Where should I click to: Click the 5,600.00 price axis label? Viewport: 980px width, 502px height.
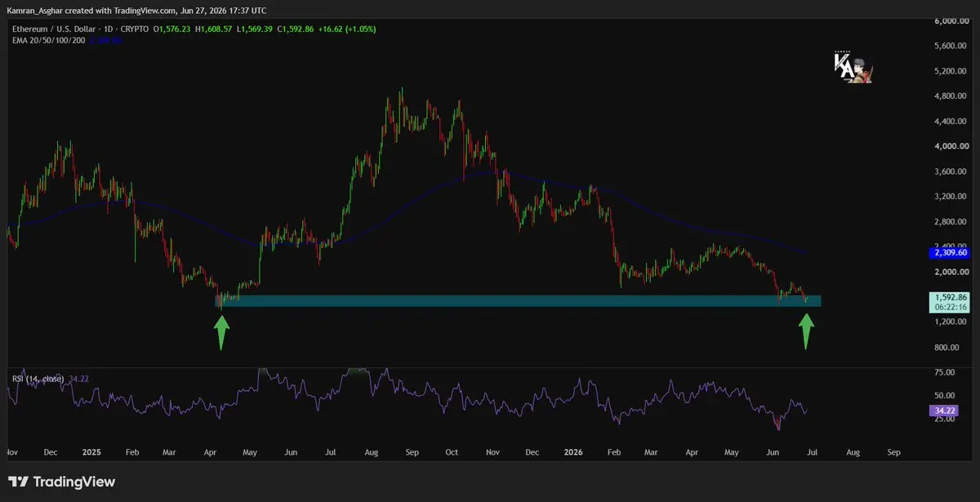coord(951,47)
